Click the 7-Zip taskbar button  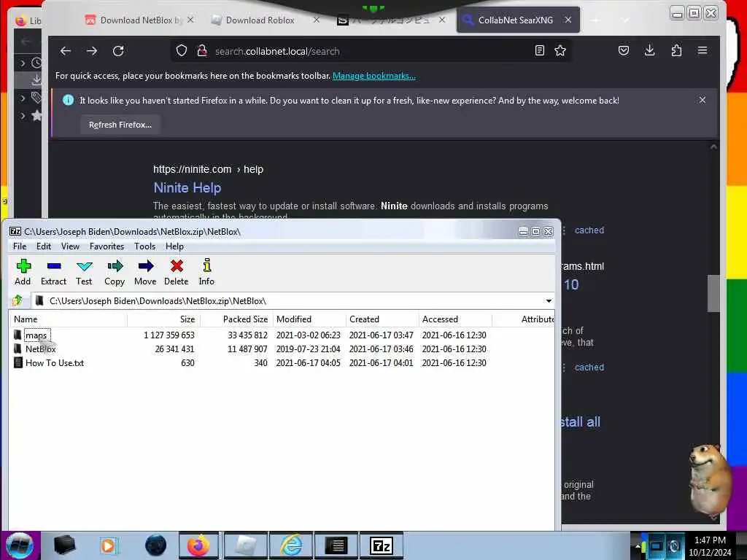(x=382, y=545)
